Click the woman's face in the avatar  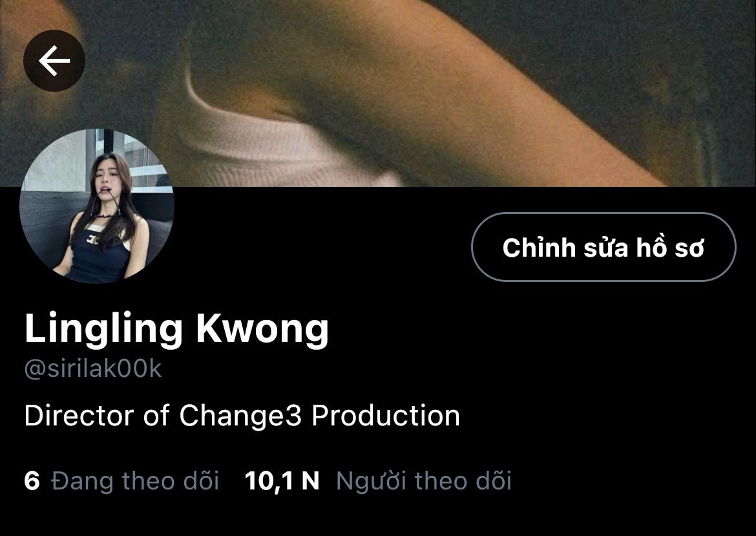[105, 180]
